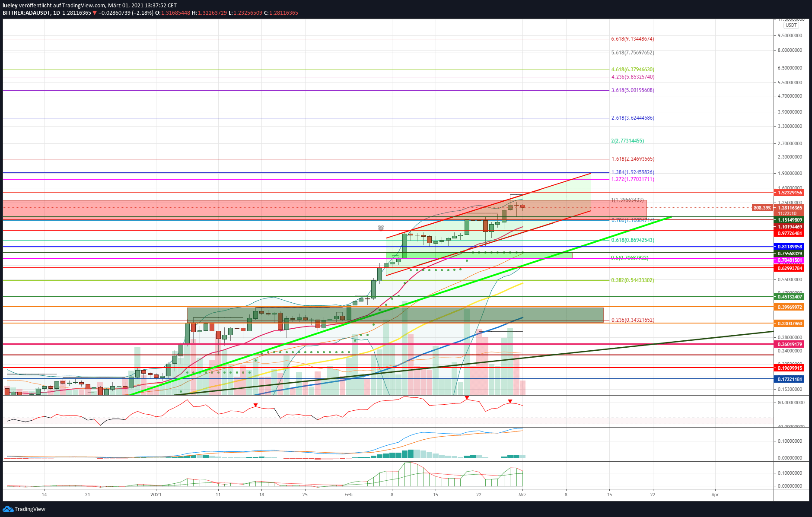Click the blue 0.17221181 price tag
This screenshot has height=517, width=812.
click(x=790, y=379)
